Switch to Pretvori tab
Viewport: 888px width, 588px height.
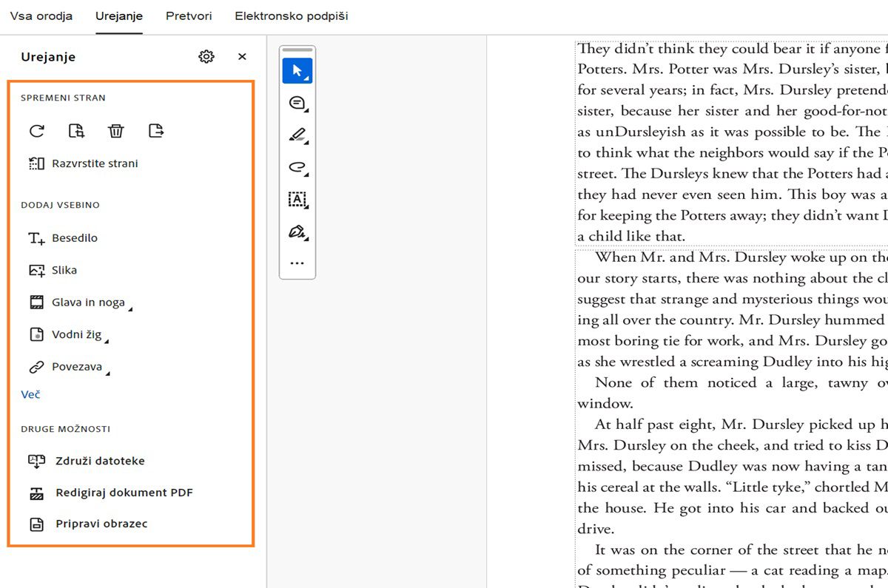click(189, 16)
